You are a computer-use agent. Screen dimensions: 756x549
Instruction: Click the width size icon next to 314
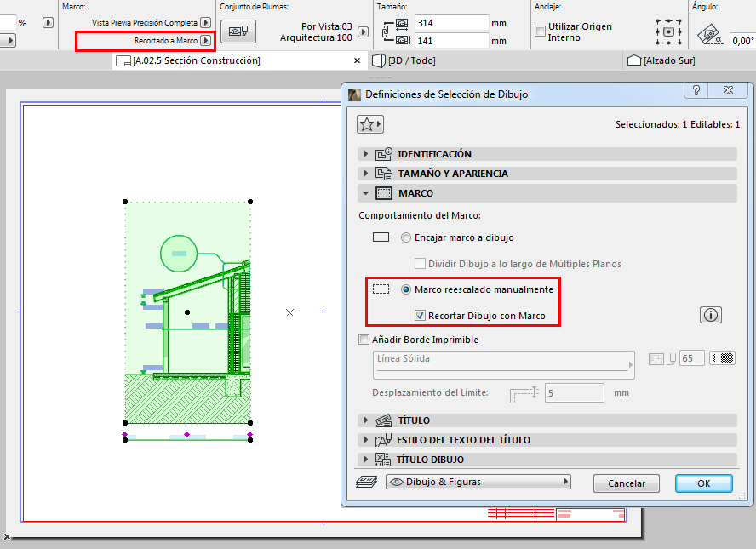point(402,23)
